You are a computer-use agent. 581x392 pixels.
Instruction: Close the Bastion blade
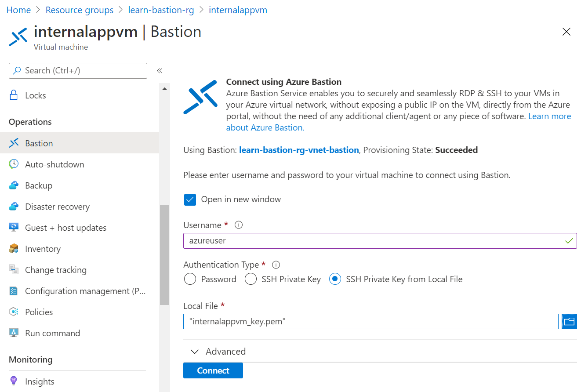566,32
